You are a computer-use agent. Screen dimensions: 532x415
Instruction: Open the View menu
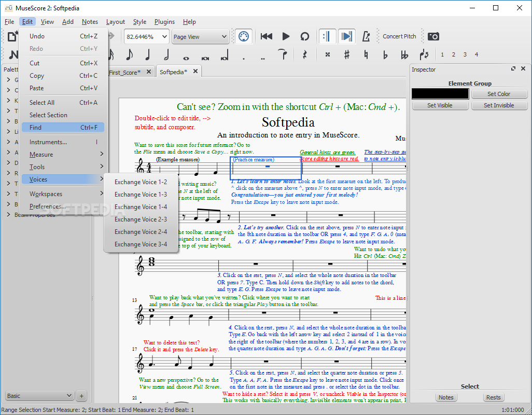[x=47, y=22]
